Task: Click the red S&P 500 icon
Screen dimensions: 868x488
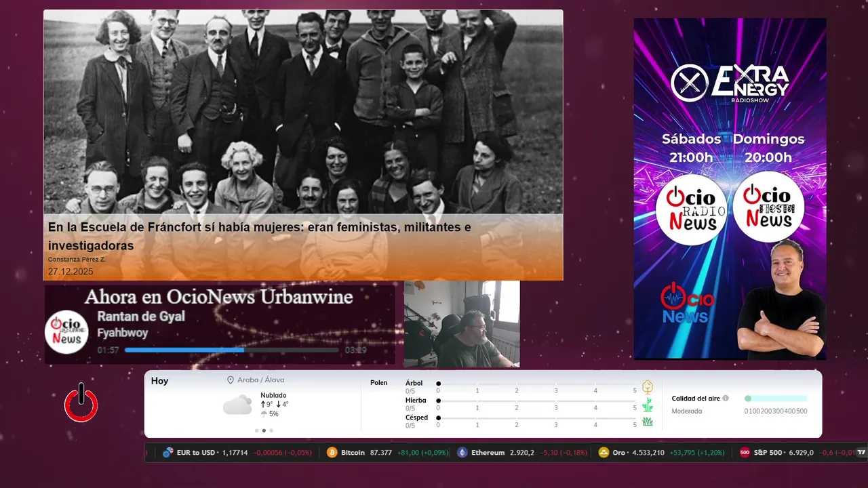Action: pos(745,452)
